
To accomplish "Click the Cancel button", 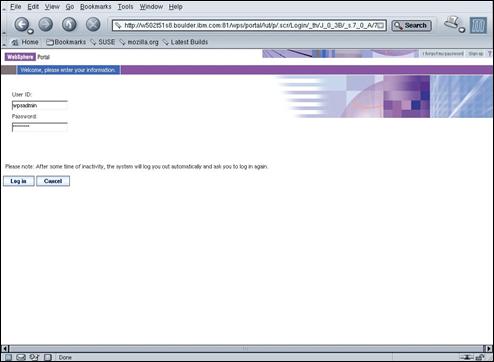I will coord(53,181).
